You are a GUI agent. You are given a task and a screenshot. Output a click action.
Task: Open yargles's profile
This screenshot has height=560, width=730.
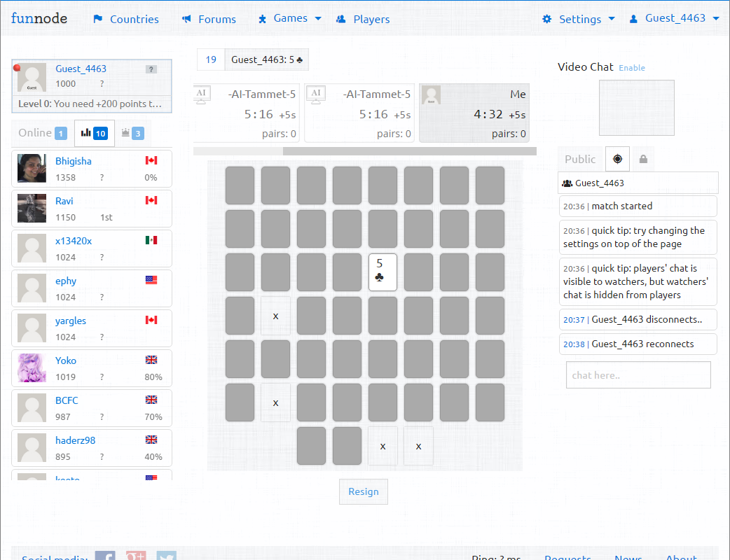71,321
